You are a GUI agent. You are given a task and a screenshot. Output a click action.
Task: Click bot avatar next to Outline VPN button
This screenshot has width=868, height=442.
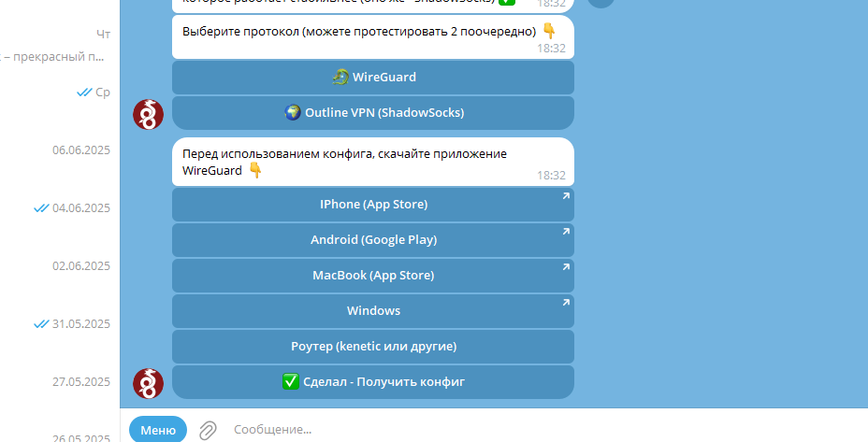pos(149,115)
